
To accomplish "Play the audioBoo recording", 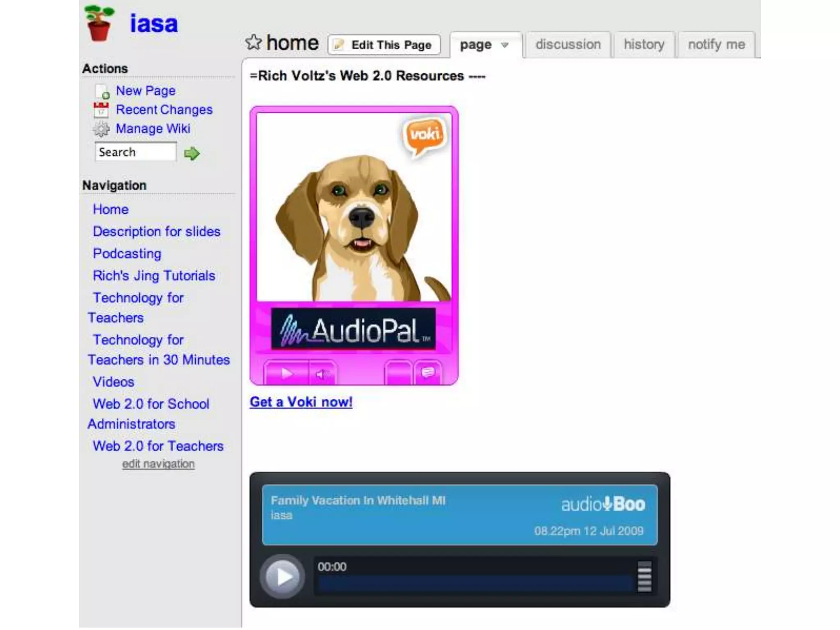I will coord(282,576).
